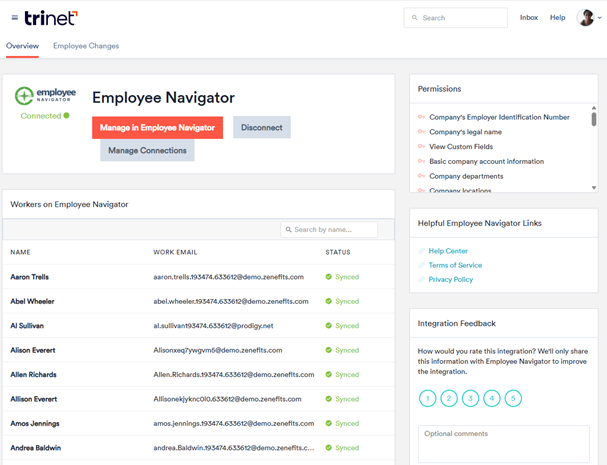The width and height of the screenshot is (607, 465).
Task: Open the Terms of Service link
Action: pyautogui.click(x=455, y=265)
